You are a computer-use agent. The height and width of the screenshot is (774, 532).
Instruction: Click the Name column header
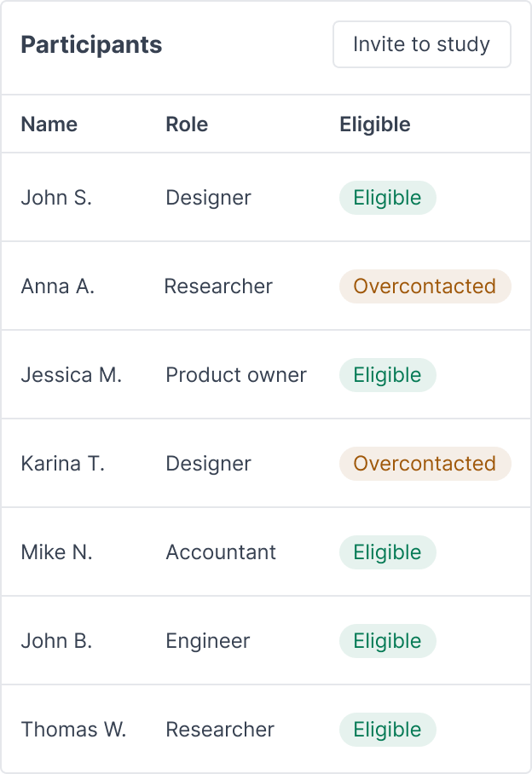pyautogui.click(x=49, y=124)
